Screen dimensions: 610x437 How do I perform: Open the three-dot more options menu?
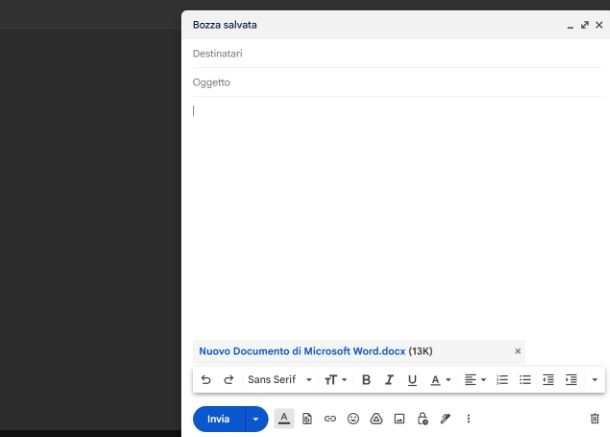468,419
